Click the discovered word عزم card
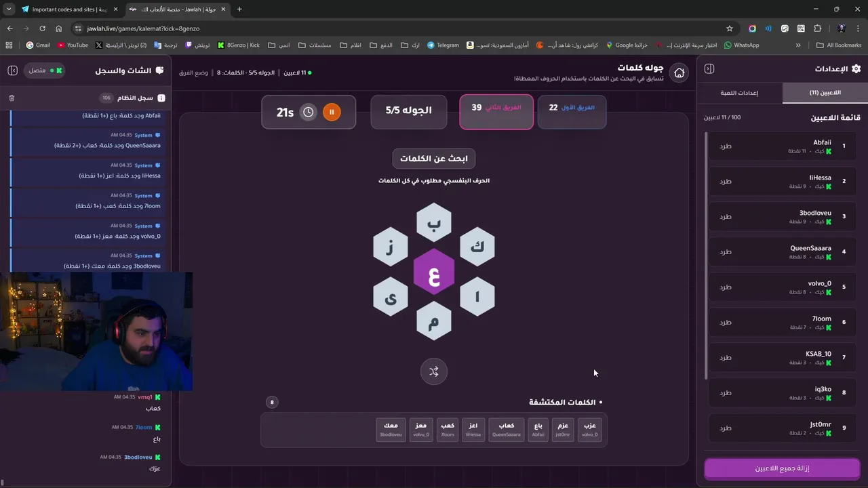Image resolution: width=868 pixels, height=488 pixels. click(x=562, y=430)
